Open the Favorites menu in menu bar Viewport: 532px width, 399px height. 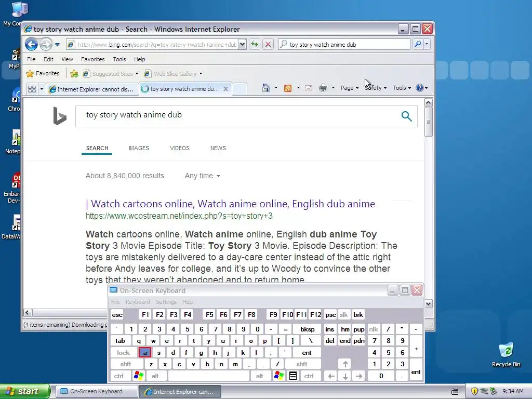92,59
